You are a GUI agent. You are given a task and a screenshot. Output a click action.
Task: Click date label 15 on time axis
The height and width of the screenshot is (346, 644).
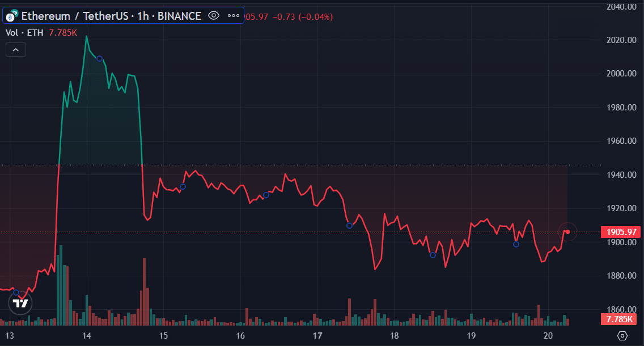point(163,336)
